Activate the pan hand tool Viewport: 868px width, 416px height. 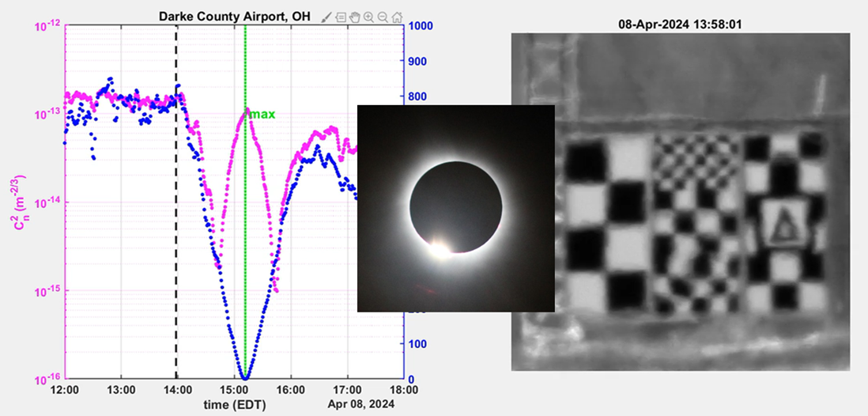pos(355,17)
